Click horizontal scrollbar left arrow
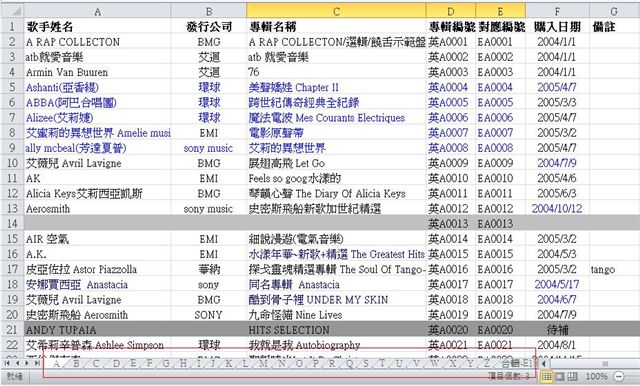The width and height of the screenshot is (640, 386). [x=544, y=363]
